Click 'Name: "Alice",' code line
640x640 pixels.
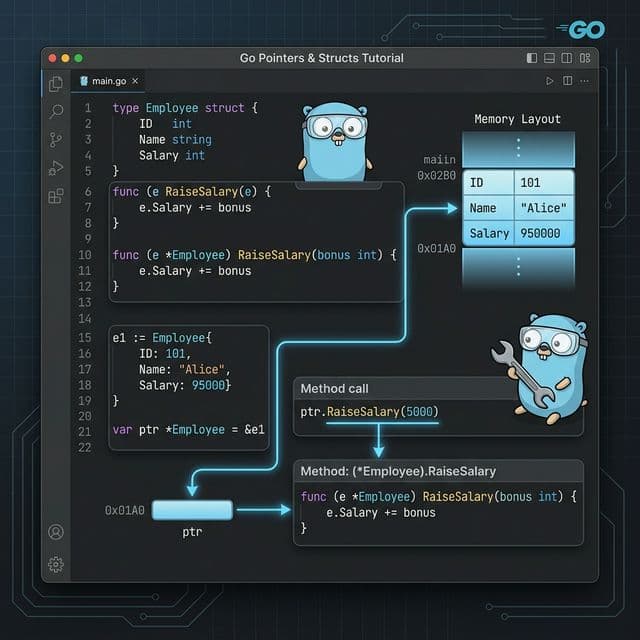tap(185, 369)
